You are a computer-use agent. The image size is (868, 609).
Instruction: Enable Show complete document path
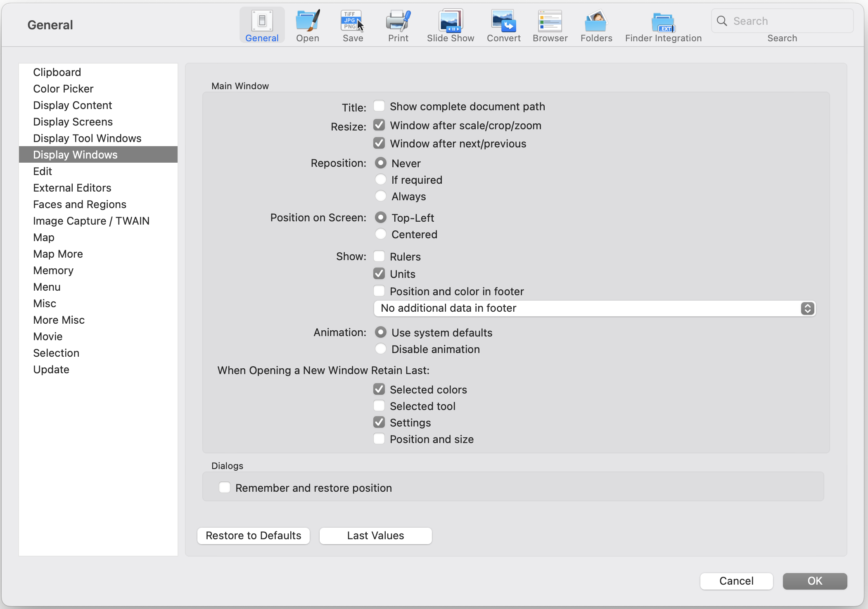379,106
